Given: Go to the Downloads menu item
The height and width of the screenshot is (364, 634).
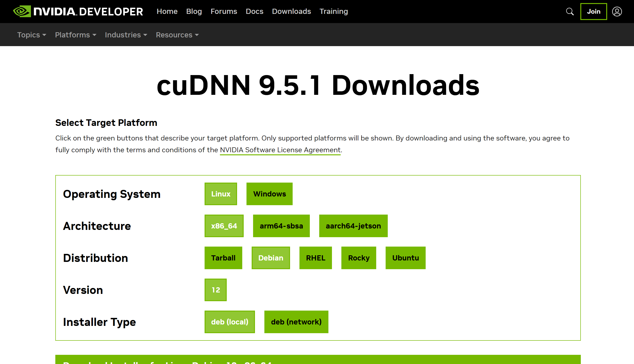Looking at the screenshot, I should [x=291, y=11].
